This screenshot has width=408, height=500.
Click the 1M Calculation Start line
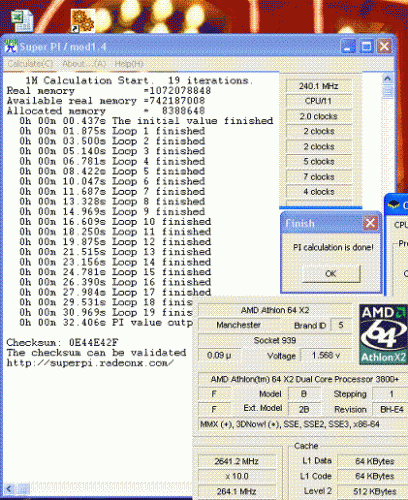click(x=139, y=81)
